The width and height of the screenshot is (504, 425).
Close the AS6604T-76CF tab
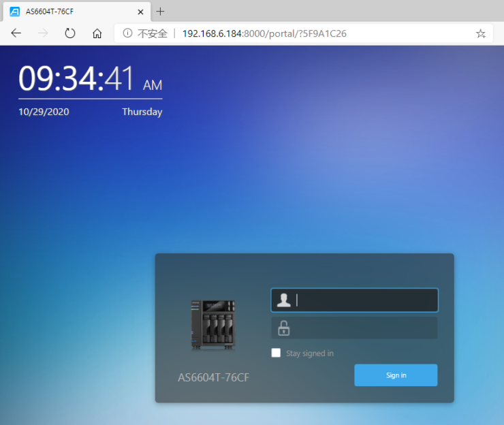pyautogui.click(x=140, y=12)
